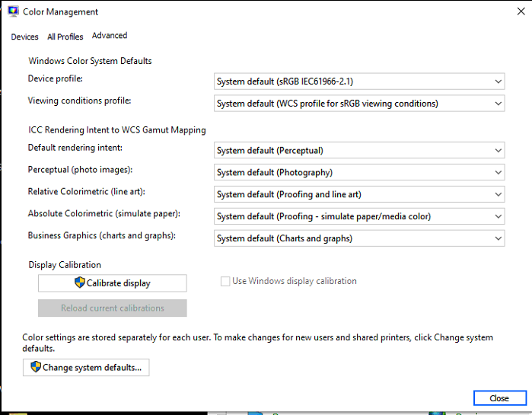The height and width of the screenshot is (415, 532).
Task: Select the Advanced tab
Action: (x=110, y=36)
